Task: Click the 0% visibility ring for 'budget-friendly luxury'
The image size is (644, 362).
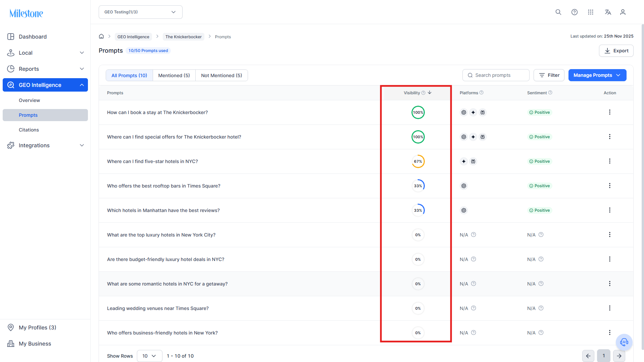Action: [x=418, y=259]
